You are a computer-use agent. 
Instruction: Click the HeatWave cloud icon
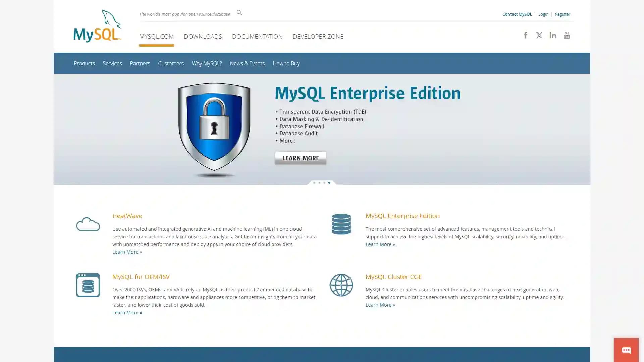point(88,224)
